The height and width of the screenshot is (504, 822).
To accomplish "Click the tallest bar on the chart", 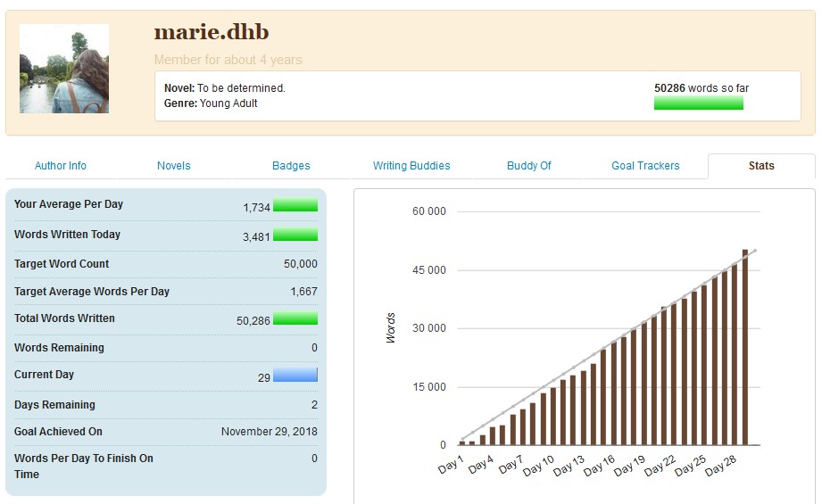I will pyautogui.click(x=745, y=347).
